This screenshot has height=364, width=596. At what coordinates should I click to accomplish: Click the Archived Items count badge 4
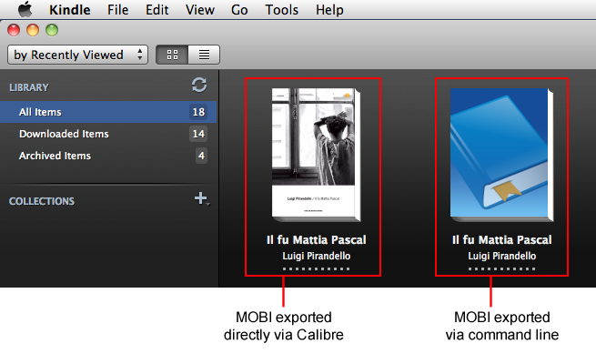coord(201,156)
